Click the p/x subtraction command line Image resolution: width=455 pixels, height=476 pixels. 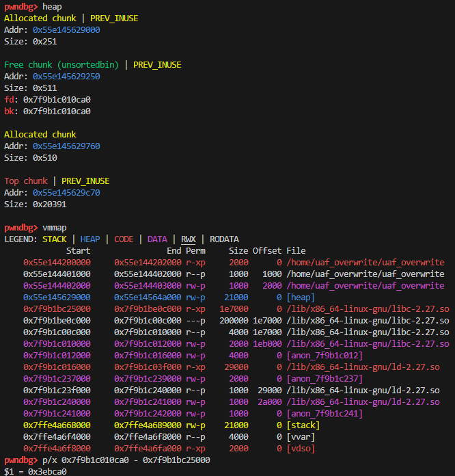126,460
